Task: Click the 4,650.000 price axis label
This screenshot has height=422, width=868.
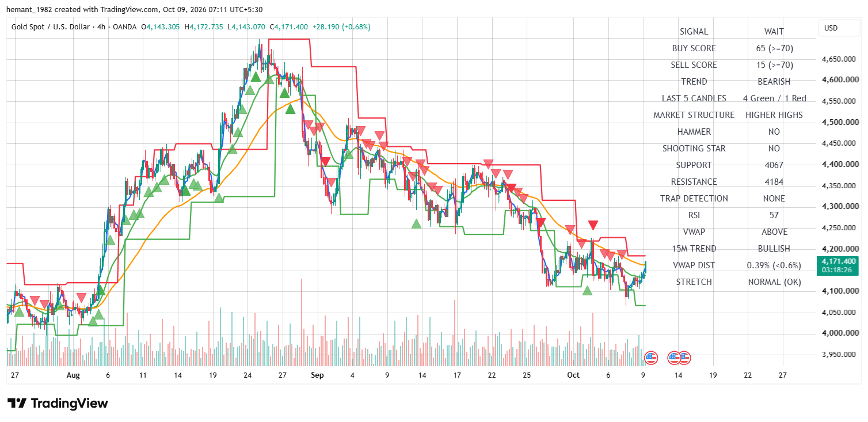Action: [x=838, y=59]
